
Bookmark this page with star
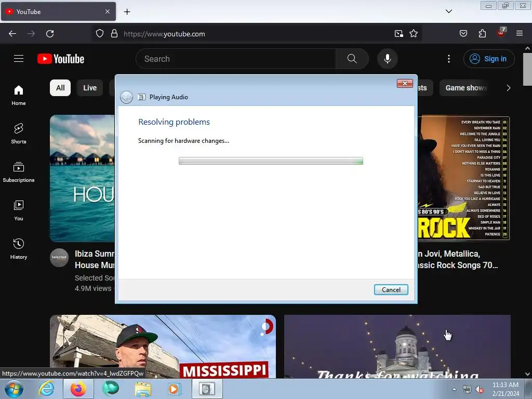[414, 34]
